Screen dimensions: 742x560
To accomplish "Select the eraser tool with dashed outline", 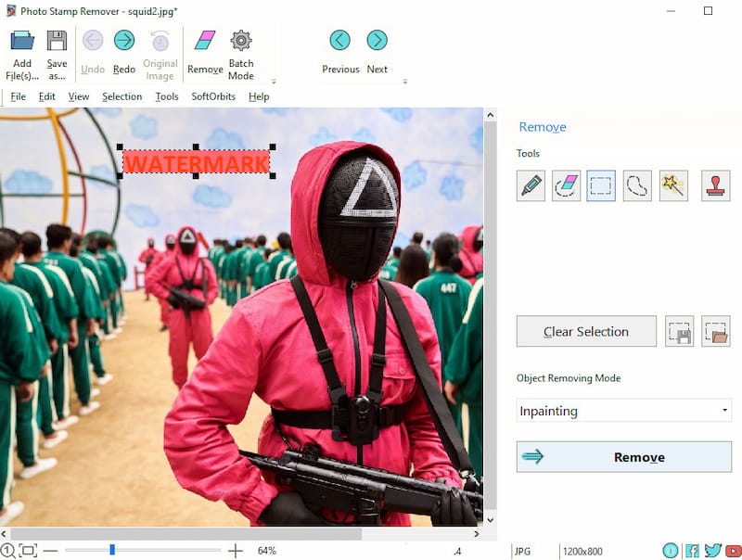I will [566, 185].
